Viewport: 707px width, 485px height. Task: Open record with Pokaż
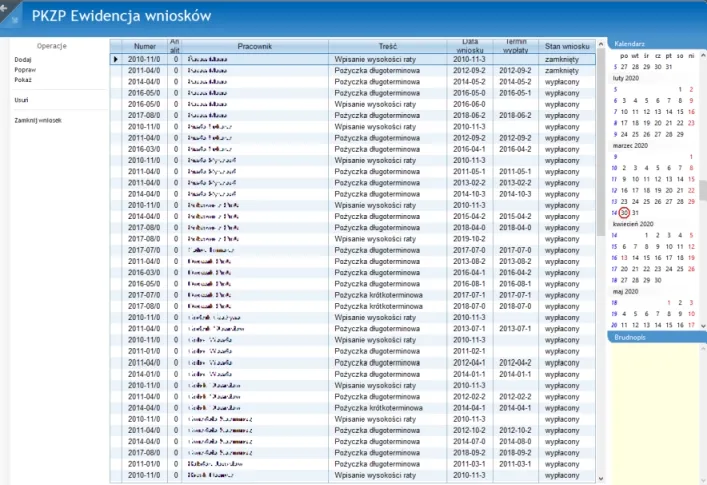(x=23, y=80)
